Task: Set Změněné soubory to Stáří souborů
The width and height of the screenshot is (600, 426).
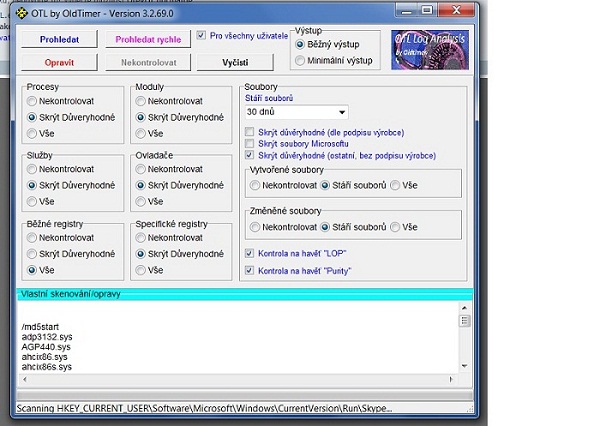Action: click(x=325, y=227)
